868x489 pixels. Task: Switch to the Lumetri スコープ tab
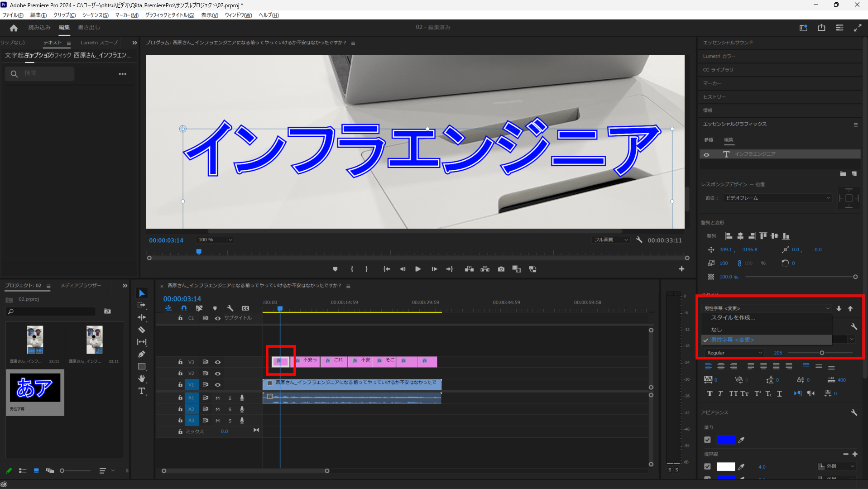click(x=99, y=43)
